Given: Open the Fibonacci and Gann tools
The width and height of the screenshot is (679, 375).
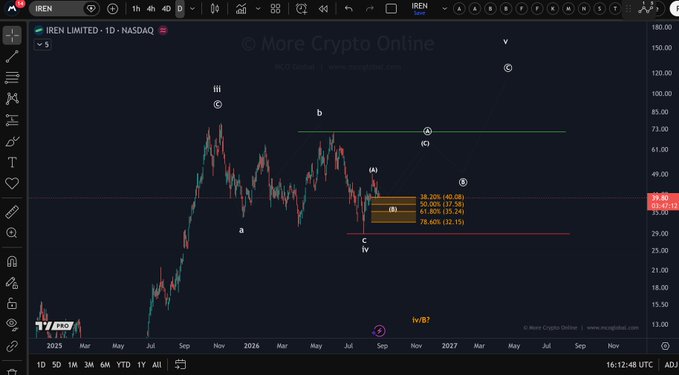Looking at the screenshot, I should click(12, 78).
